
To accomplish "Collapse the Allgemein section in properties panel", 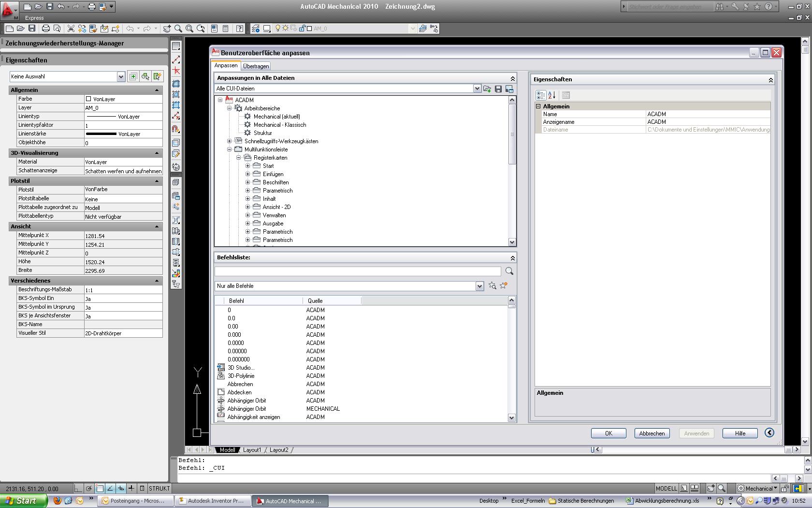I will (157, 90).
